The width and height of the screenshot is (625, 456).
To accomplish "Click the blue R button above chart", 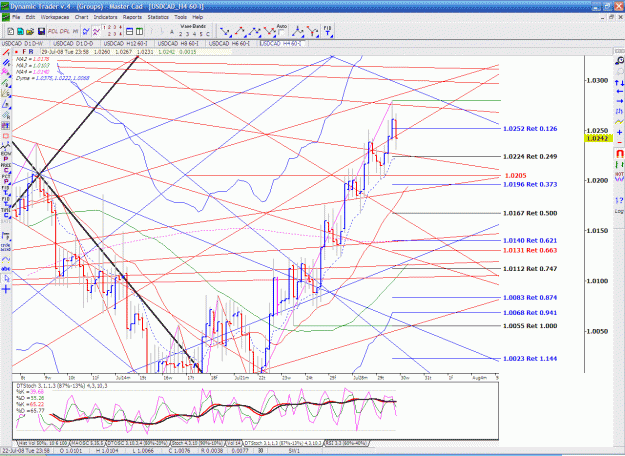I will pyautogui.click(x=31, y=52).
